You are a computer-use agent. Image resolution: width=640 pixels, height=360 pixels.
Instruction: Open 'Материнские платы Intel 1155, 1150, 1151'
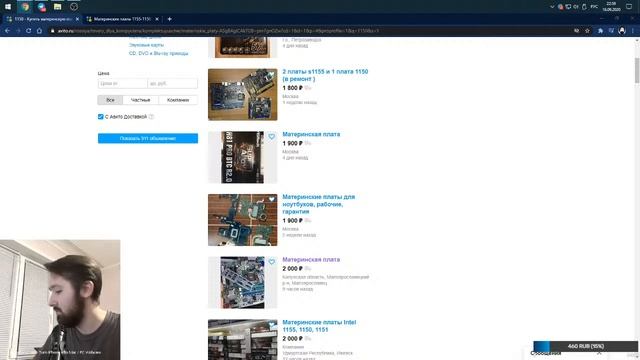click(319, 326)
